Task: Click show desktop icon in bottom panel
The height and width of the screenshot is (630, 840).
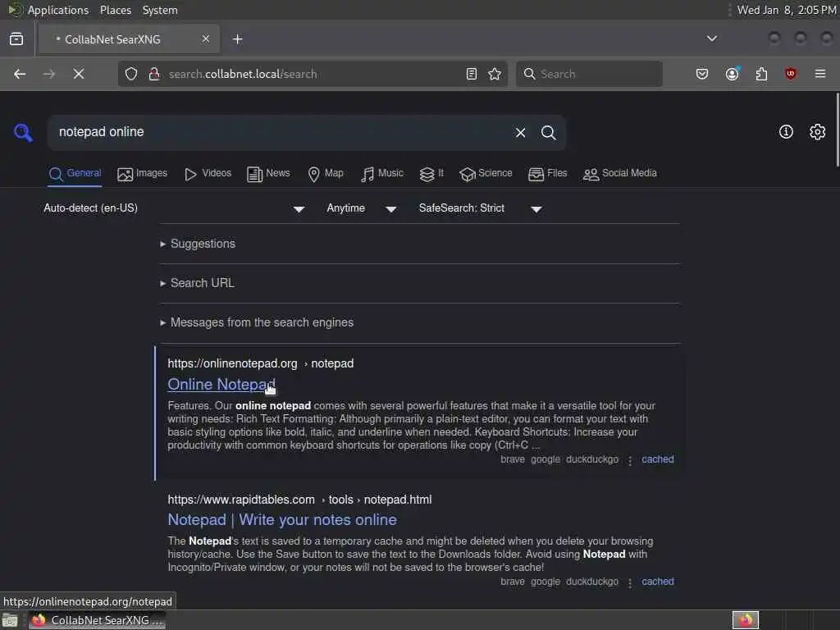Action: pyautogui.click(x=10, y=621)
